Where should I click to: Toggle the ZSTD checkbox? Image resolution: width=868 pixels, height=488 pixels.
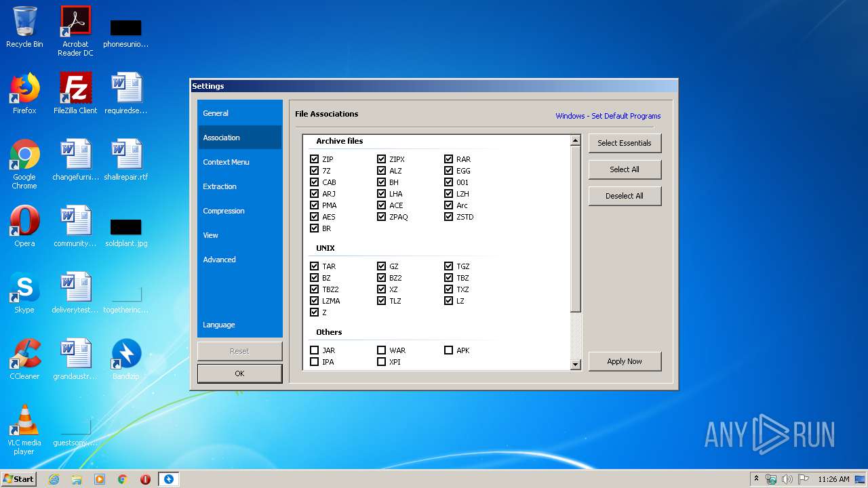(x=448, y=217)
